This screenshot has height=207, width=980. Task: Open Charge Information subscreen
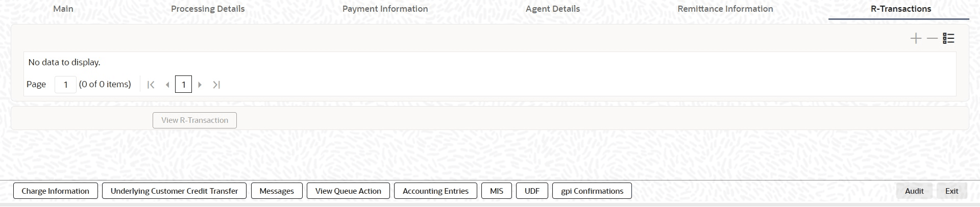pyautogui.click(x=55, y=191)
